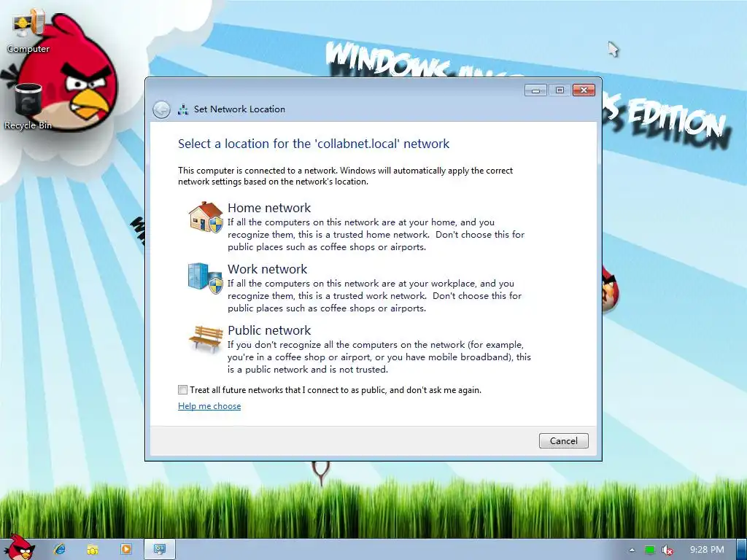The image size is (747, 560).
Task: Open the muted volume tray icon
Action: (667, 550)
